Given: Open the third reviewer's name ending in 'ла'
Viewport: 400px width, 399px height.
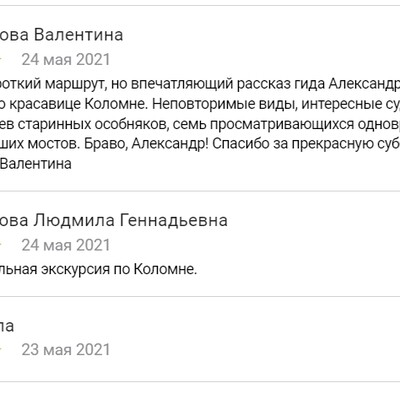Looking at the screenshot, I should tap(7, 326).
